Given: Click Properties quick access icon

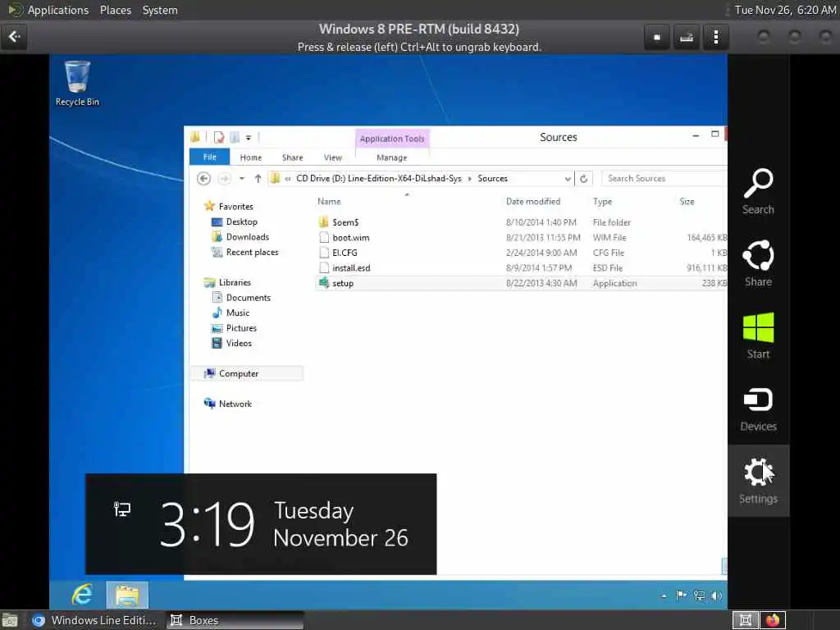Looking at the screenshot, I should [218, 137].
